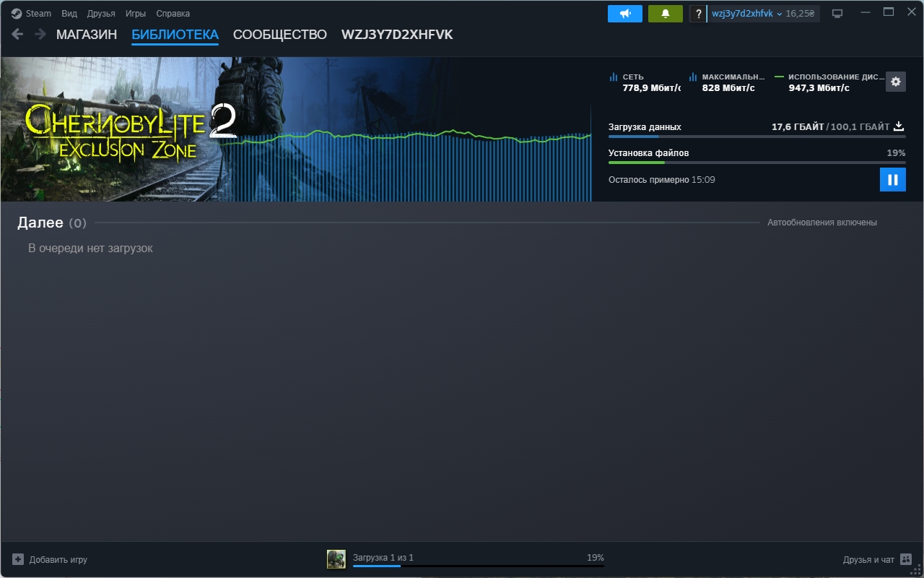Click the plus icon beside Добавить игру
The width and height of the screenshot is (924, 578).
click(x=18, y=559)
